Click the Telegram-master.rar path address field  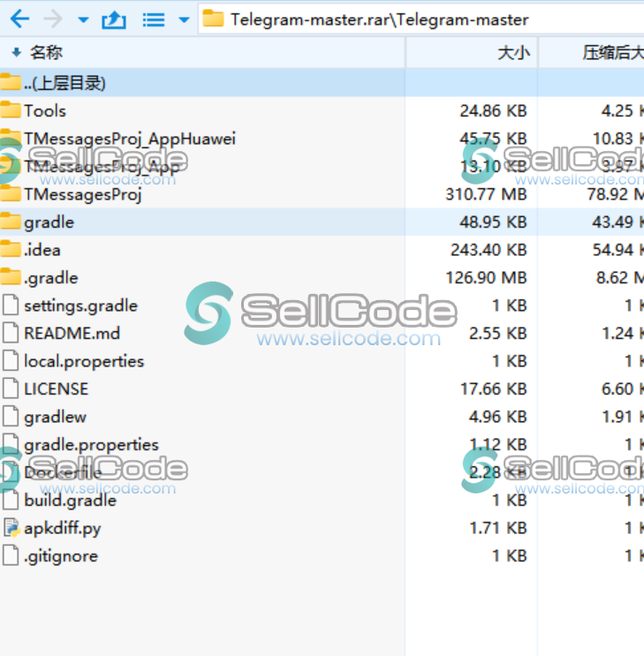pos(420,19)
